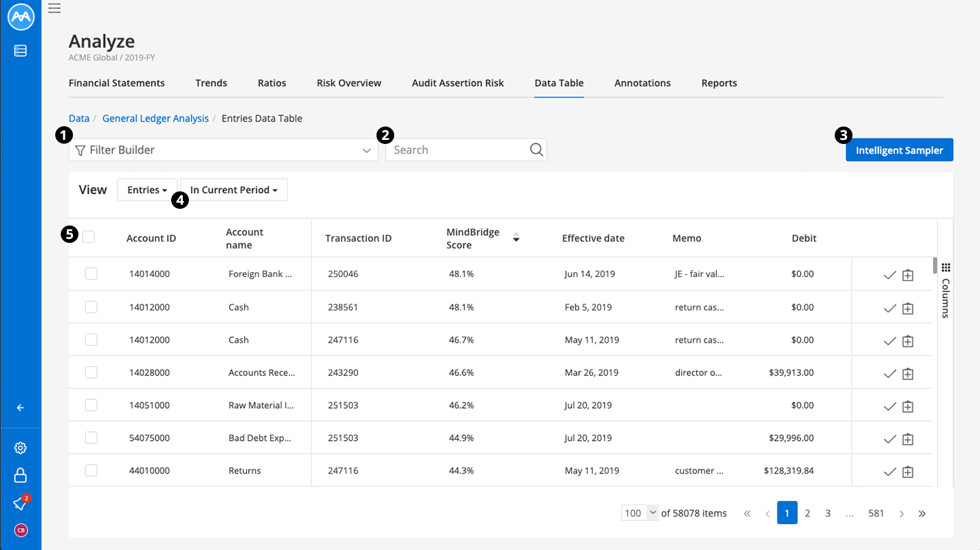Click checkmark for Returns row
This screenshot has width=980, height=550.
[889, 472]
